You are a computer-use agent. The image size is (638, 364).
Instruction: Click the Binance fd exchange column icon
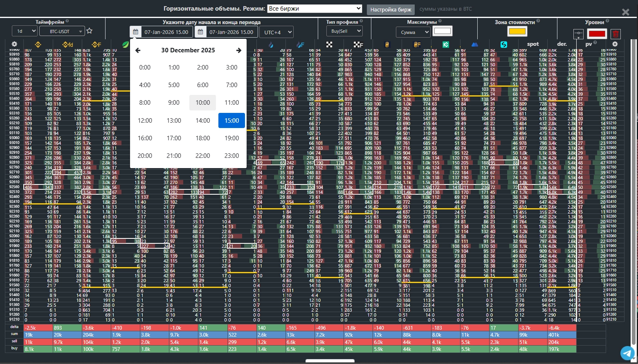[67, 45]
